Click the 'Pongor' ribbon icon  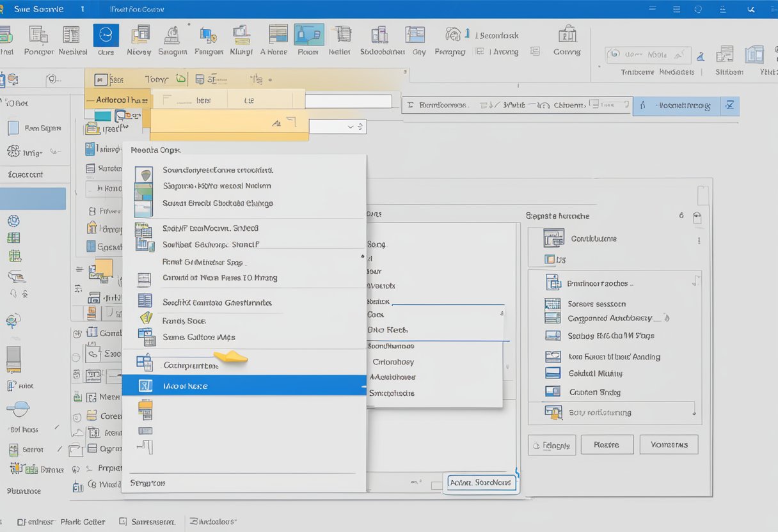click(38, 35)
